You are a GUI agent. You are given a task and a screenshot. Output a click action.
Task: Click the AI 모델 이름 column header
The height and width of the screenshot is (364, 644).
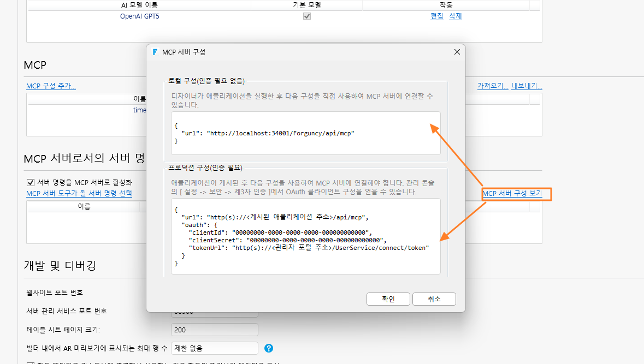coord(139,5)
